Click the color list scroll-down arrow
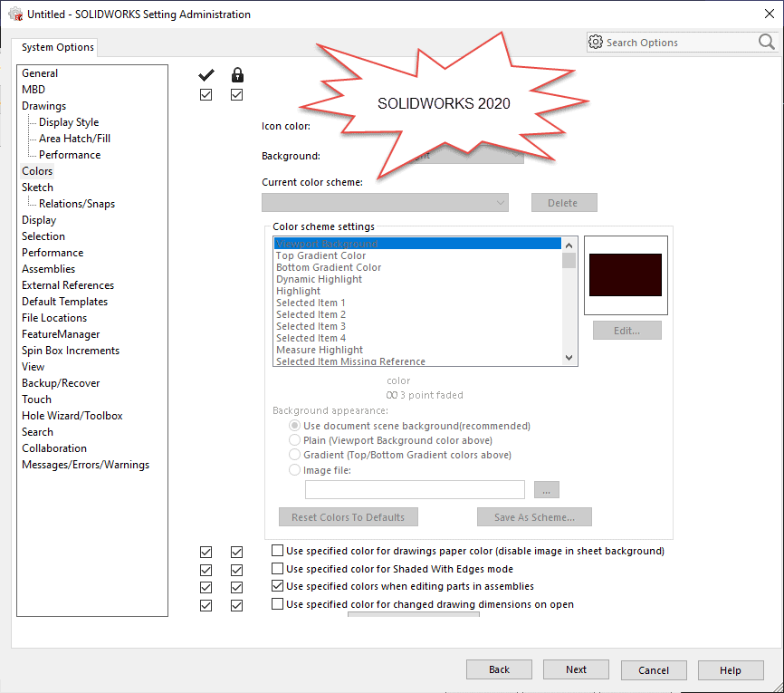Viewport: 784px width, 693px height. [569, 358]
